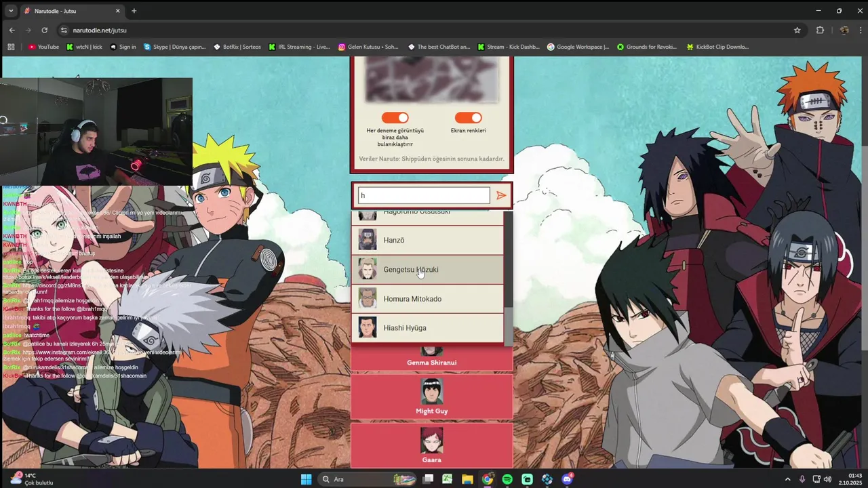Open the Skype bookmark
The width and height of the screenshot is (868, 488).
tap(174, 47)
